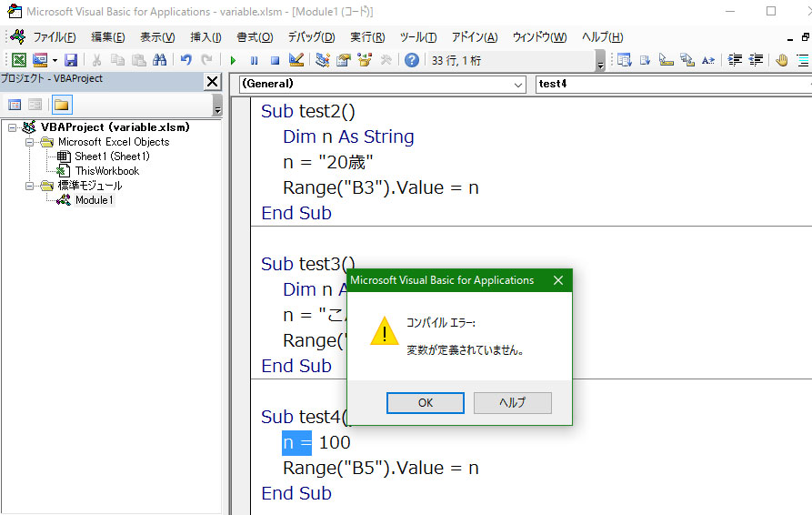Toggle breakpoint with the hand icon

(782, 60)
